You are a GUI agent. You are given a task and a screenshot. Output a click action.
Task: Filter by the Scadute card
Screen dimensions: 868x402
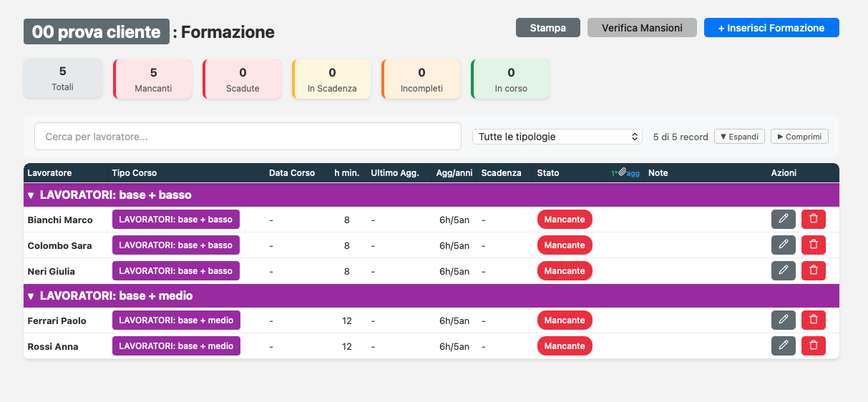(x=242, y=79)
